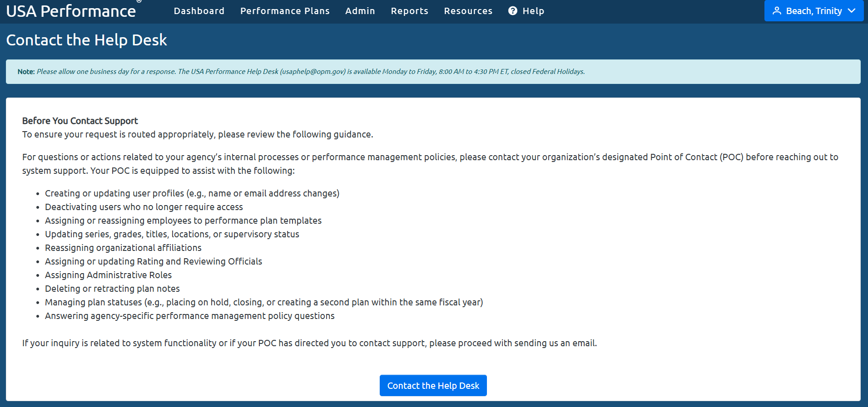Open the Performance Plans menu

coord(285,11)
